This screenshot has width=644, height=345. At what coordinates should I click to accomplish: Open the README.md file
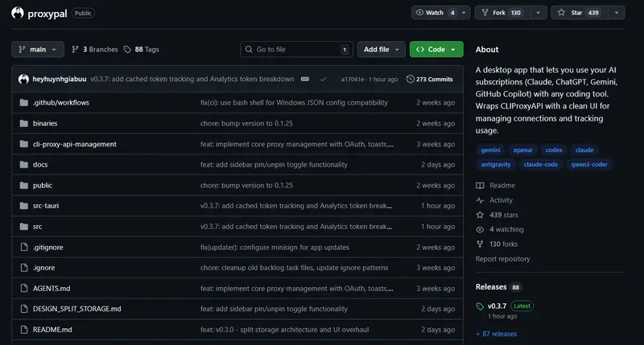[x=52, y=329]
